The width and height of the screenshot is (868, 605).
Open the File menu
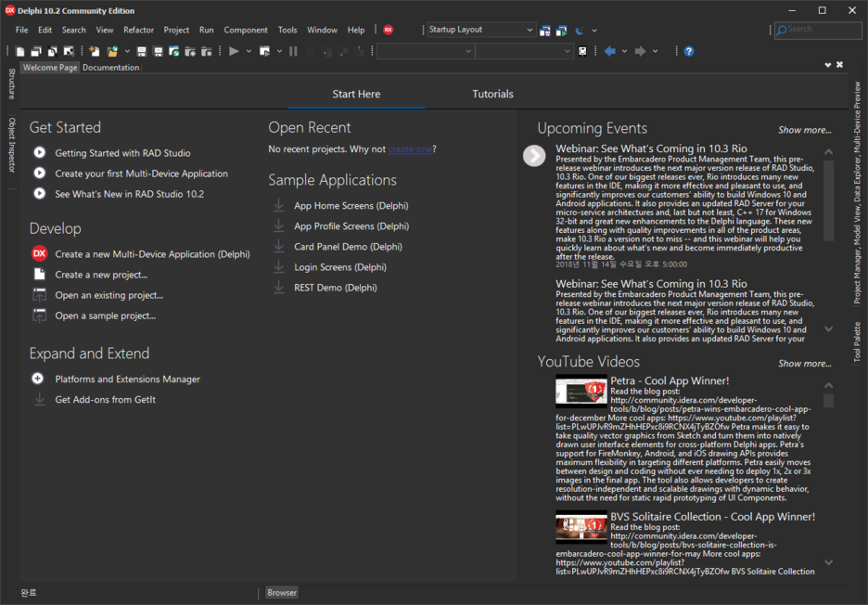pos(21,30)
